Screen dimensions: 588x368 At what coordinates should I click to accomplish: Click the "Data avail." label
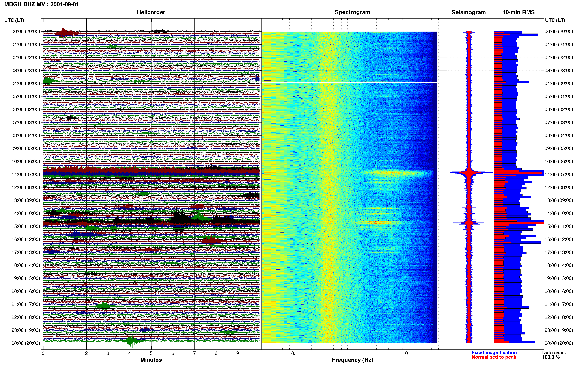pos(554,352)
